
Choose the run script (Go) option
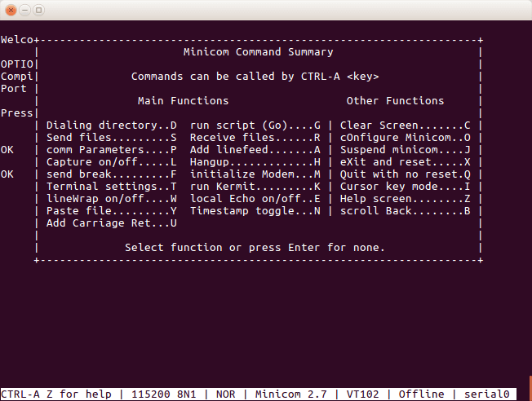[x=255, y=126]
